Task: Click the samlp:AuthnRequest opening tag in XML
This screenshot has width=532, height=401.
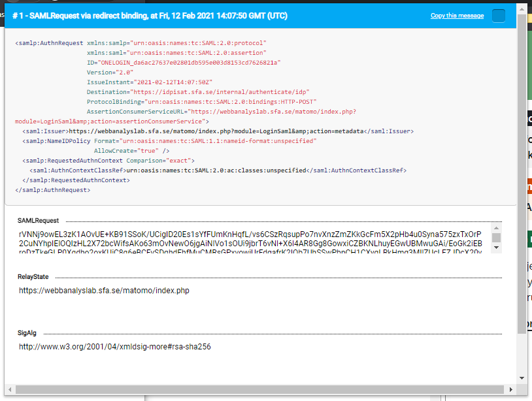Action: [x=49, y=43]
